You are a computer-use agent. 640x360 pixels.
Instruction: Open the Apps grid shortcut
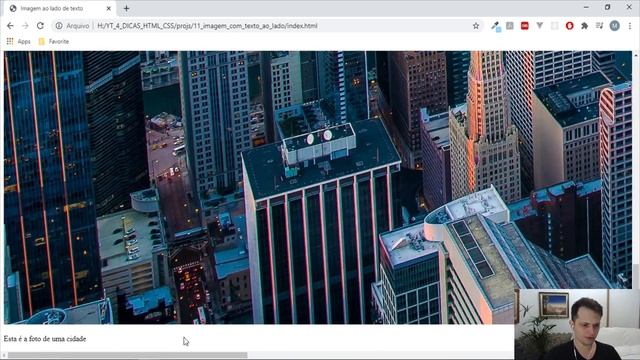click(18, 41)
